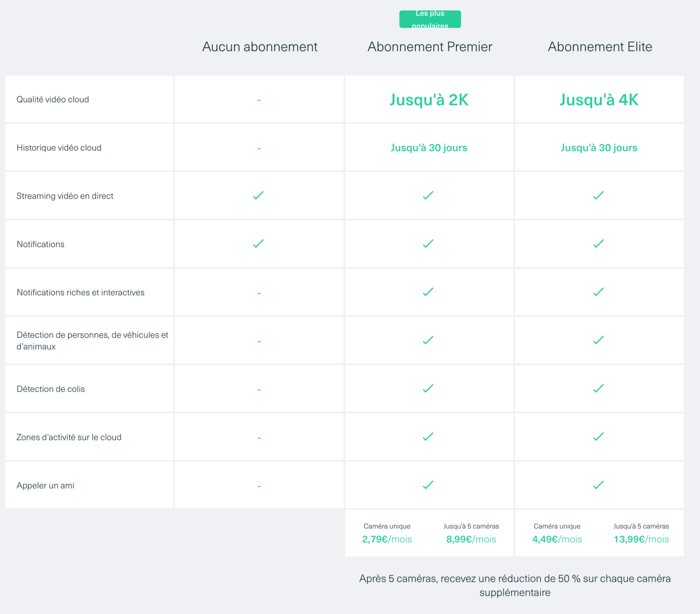700x614 pixels.
Task: Click Zones d'activité checkmark in Elite column
Action: (598, 437)
